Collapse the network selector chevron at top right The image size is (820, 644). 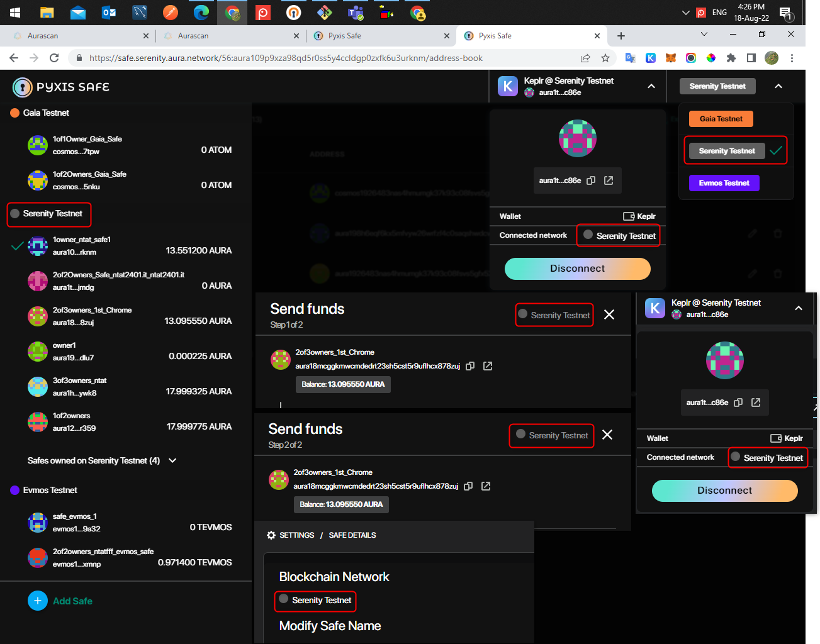tap(778, 86)
